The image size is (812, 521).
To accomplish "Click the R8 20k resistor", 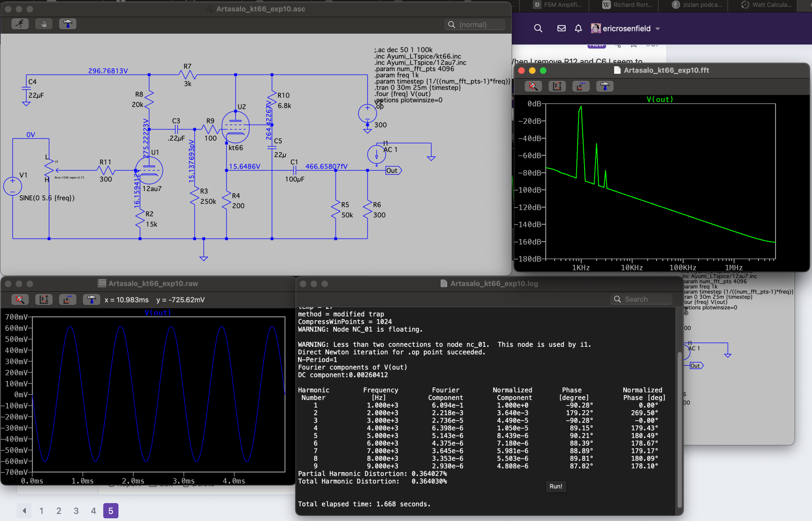I will coord(149,100).
